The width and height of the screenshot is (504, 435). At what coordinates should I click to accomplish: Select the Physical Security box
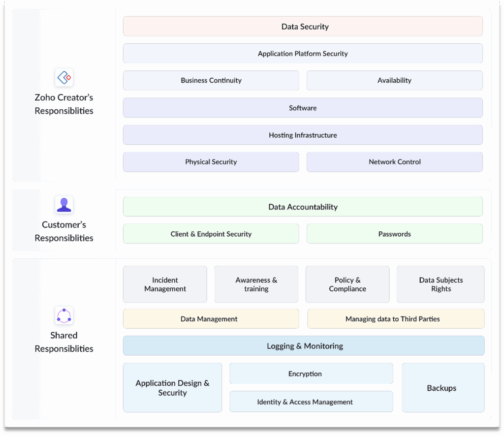211,162
